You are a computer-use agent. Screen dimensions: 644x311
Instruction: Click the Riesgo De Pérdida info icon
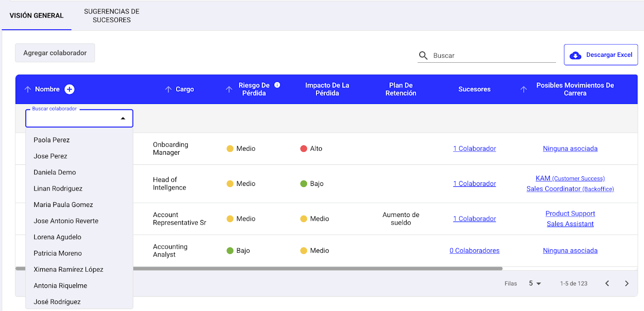[x=277, y=85]
